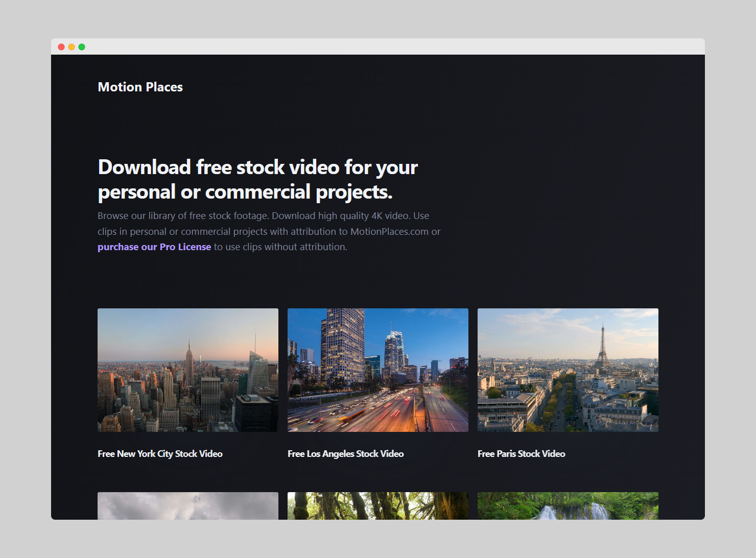The image size is (756, 558).
Task: Minimize the window using the yellow button
Action: coord(72,47)
